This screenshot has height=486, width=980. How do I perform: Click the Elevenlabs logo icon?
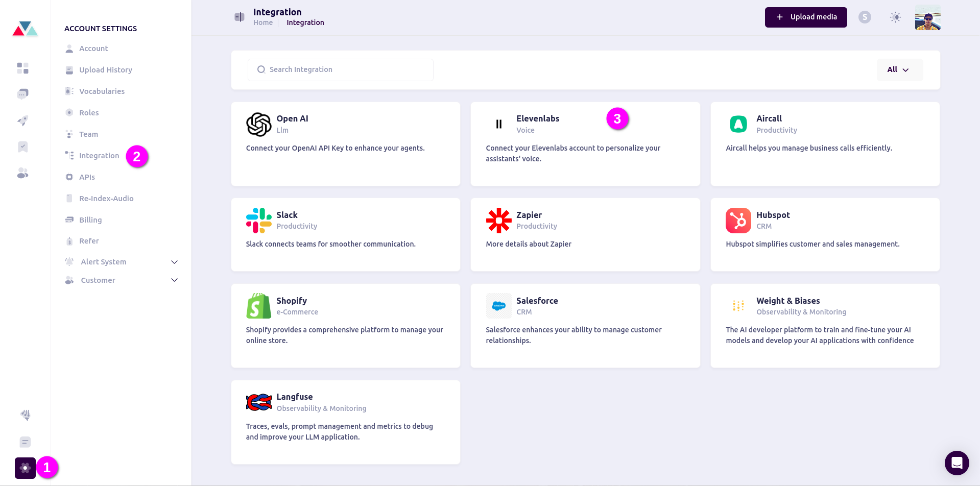coord(499,124)
